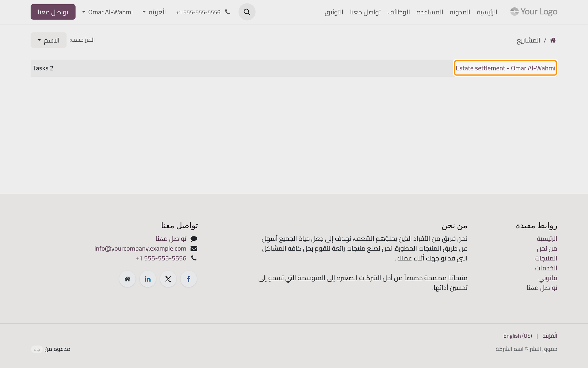Click the phone icon in header
Viewport: 588px width, 368px height.
228,12
